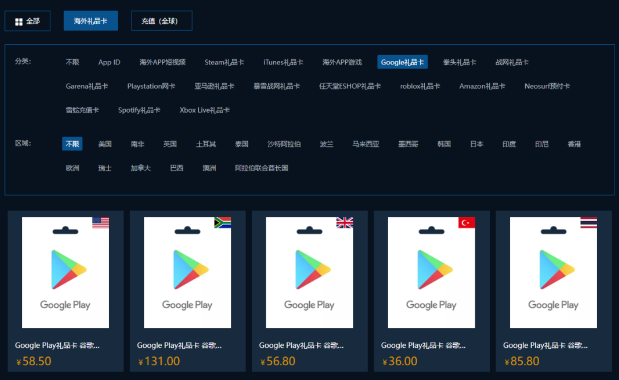The height and width of the screenshot is (380, 619).
Task: Set region to 阿拉伯联合酋长国
Action: [261, 168]
